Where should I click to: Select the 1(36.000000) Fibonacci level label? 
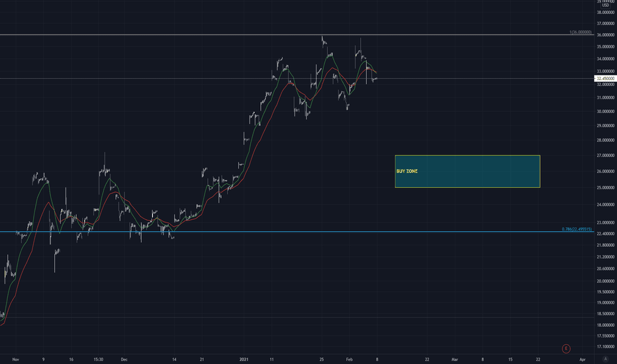click(581, 32)
